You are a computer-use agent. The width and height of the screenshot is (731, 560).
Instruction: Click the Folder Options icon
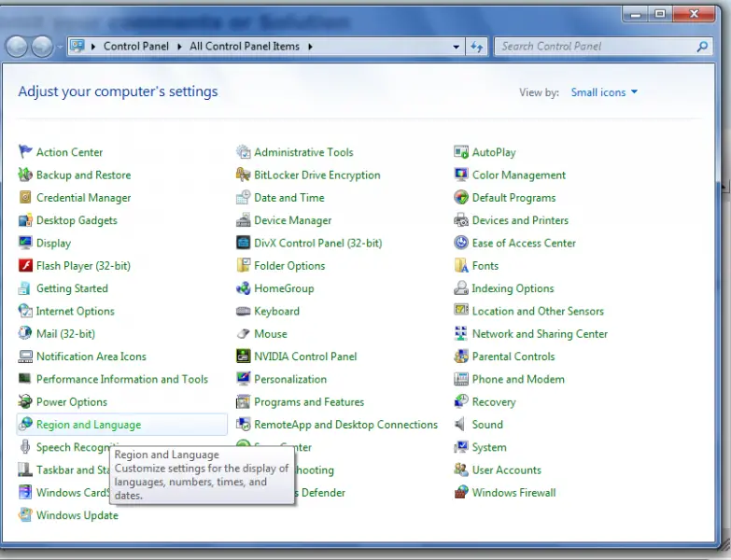coord(243,266)
